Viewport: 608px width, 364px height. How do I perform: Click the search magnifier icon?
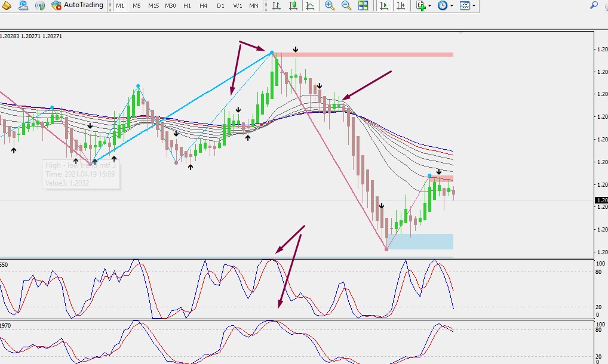(x=594, y=5)
